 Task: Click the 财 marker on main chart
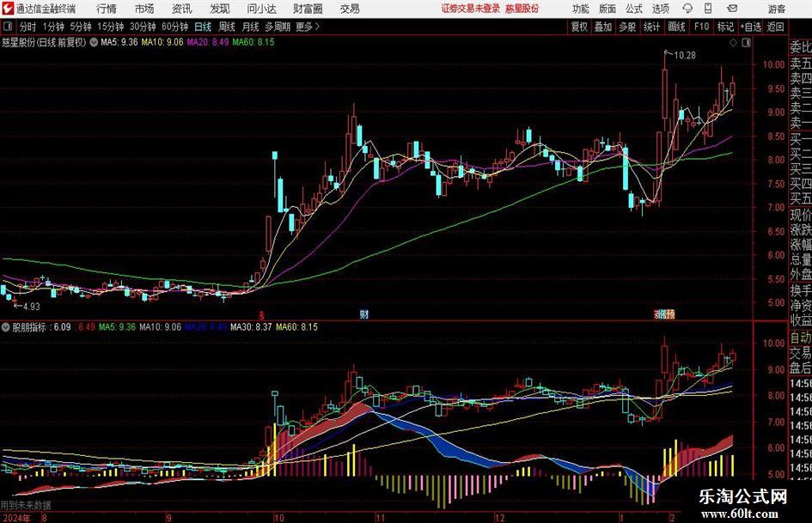[x=364, y=314]
